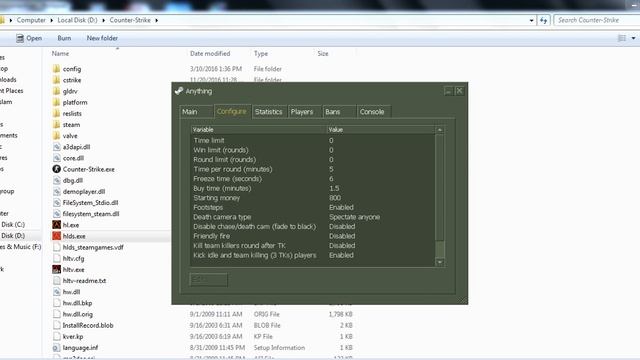Open the address bar history dropdown

click(531, 20)
